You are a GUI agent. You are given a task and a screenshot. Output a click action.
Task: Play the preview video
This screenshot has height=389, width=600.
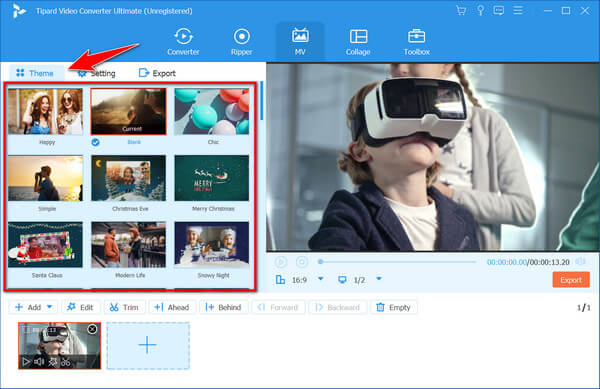click(280, 262)
